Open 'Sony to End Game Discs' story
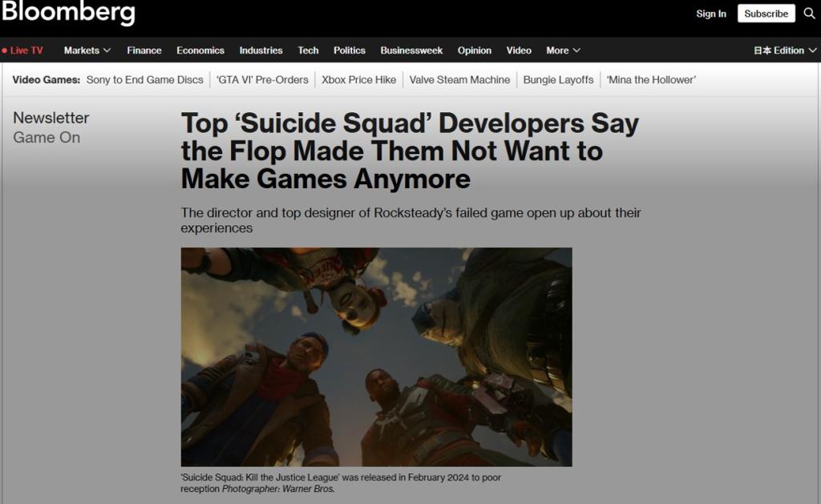Viewport: 821px width, 504px height. 144,79
